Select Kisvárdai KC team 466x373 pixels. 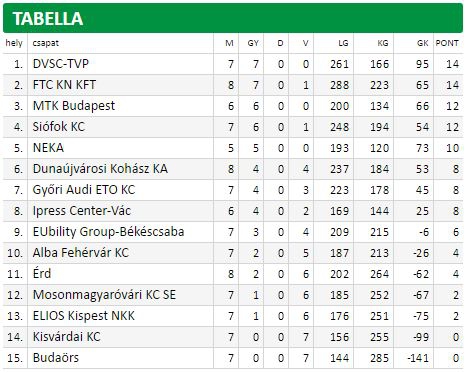tap(66, 337)
